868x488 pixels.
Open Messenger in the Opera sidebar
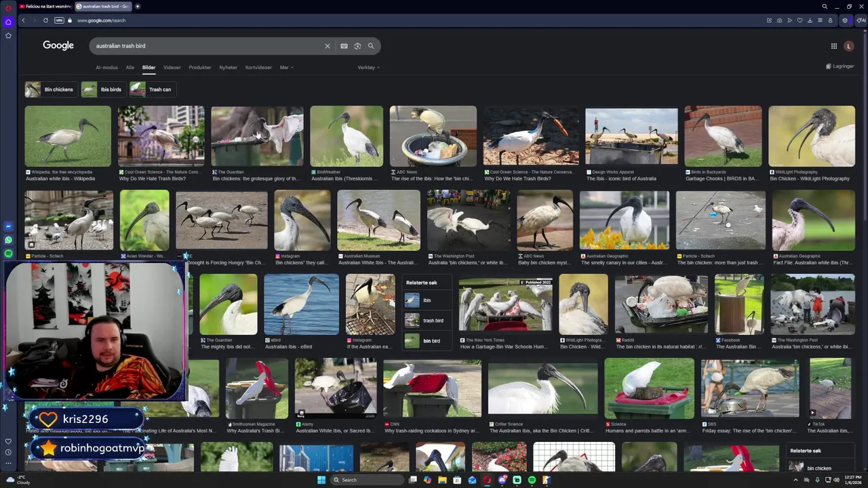[8, 226]
